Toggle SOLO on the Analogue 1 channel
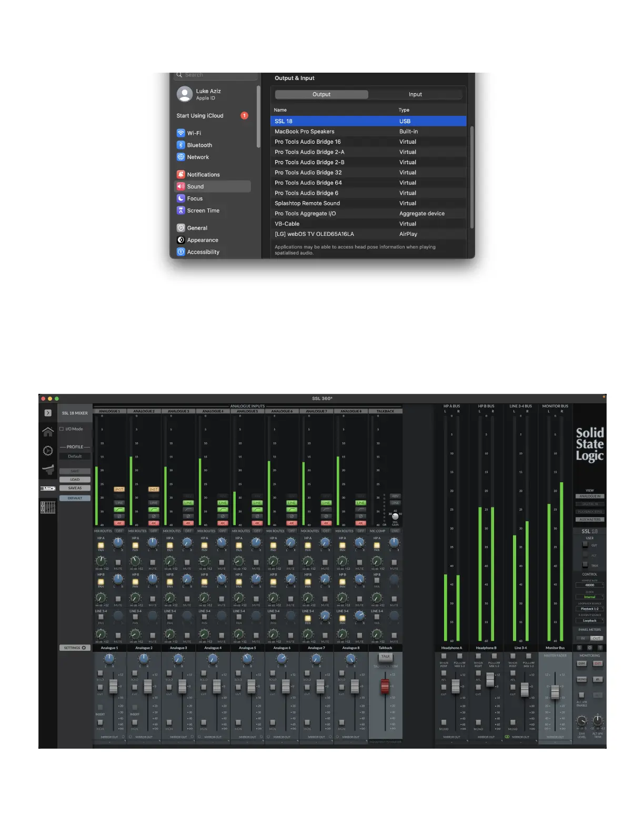Viewport: 644px width, 834px height. pyautogui.click(x=100, y=673)
